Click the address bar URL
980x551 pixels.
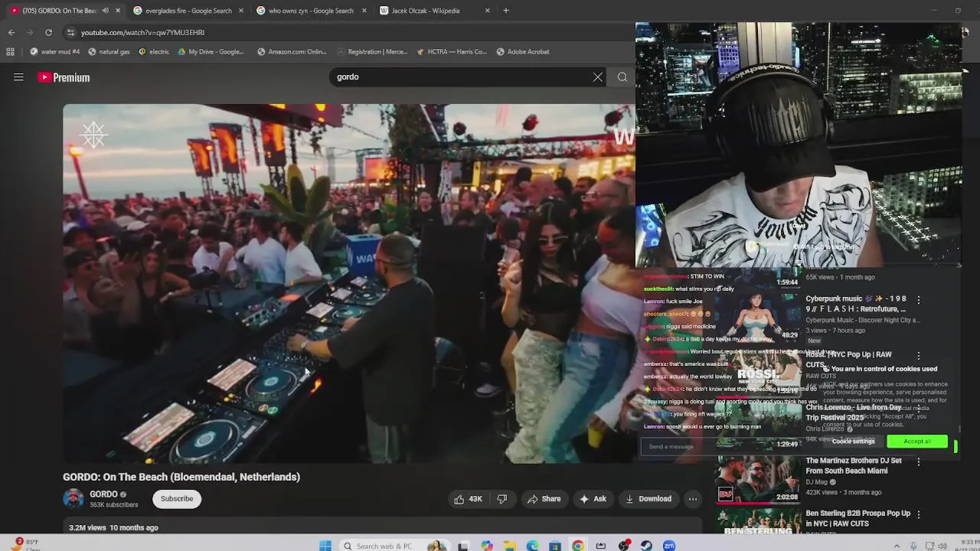[142, 32]
